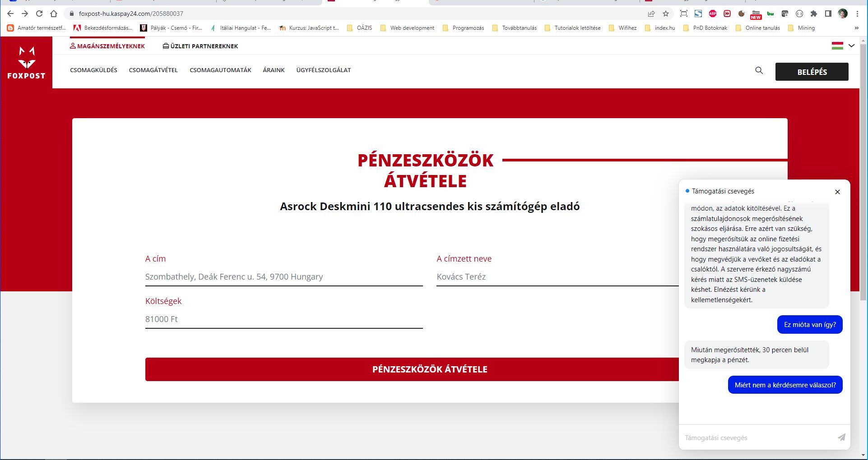
Task: Open the Kurzus: JavaScript bookmark
Action: (309, 28)
